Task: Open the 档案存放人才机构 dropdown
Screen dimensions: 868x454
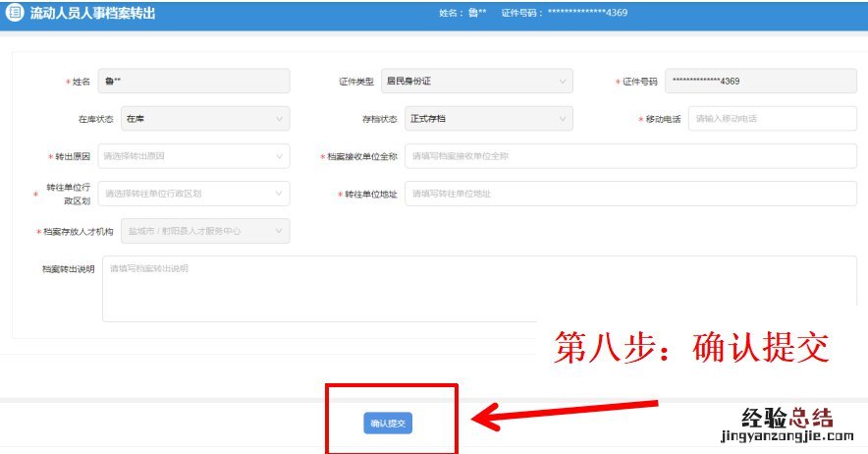Action: [205, 231]
